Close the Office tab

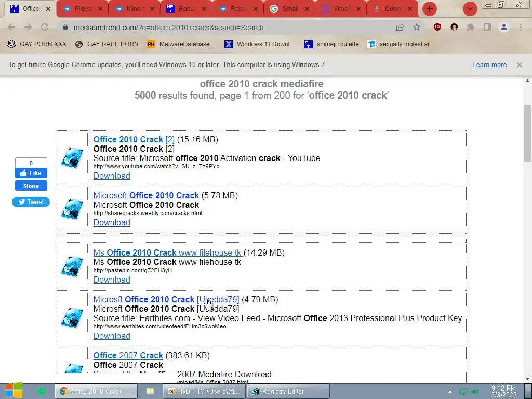48,9
